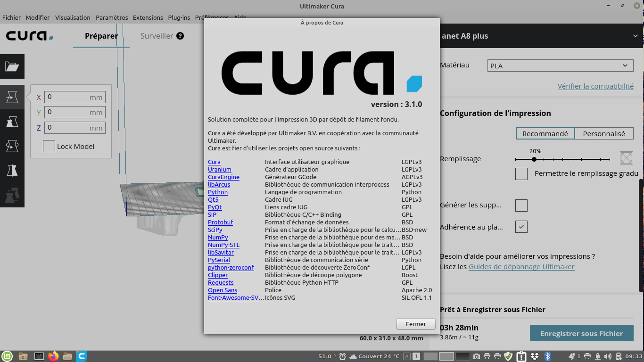Screen dimensions: 644x362
Task: Open the Visualisation menu
Action: tap(73, 17)
